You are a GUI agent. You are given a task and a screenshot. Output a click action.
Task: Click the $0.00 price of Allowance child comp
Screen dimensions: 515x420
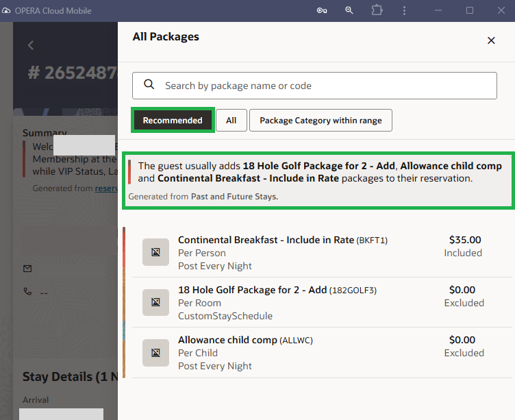tap(462, 340)
